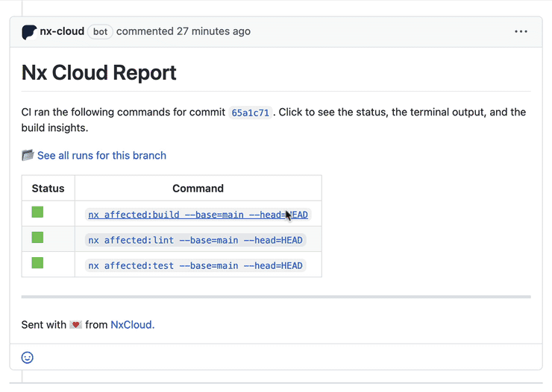Click the folder icon beside See all runs
The height and width of the screenshot is (392, 552).
coord(28,155)
